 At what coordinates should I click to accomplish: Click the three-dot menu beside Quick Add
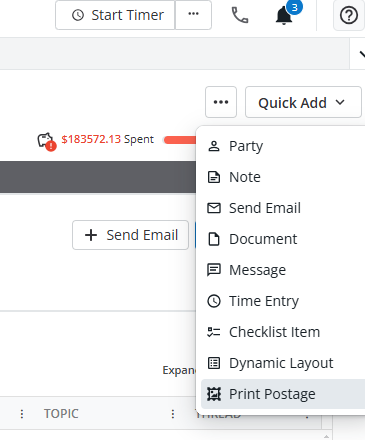click(221, 102)
